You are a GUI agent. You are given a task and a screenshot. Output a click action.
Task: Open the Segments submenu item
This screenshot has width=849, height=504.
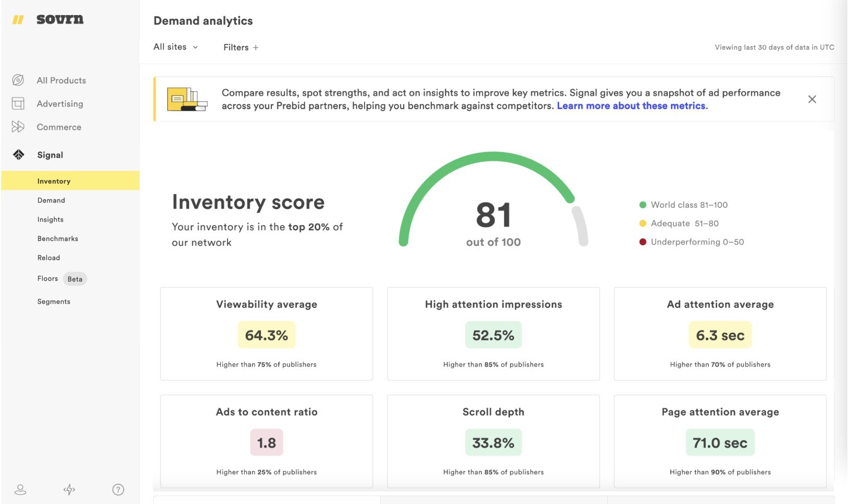click(x=54, y=301)
